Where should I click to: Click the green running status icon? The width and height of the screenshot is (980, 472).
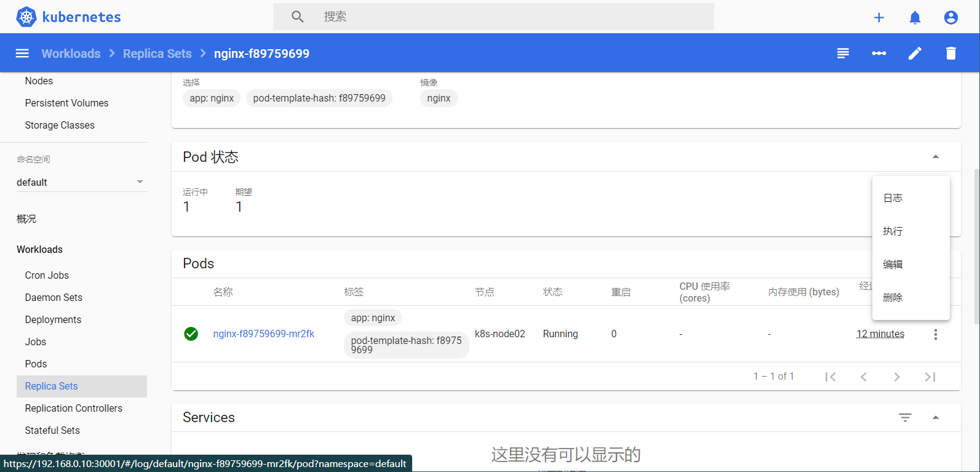tap(191, 334)
